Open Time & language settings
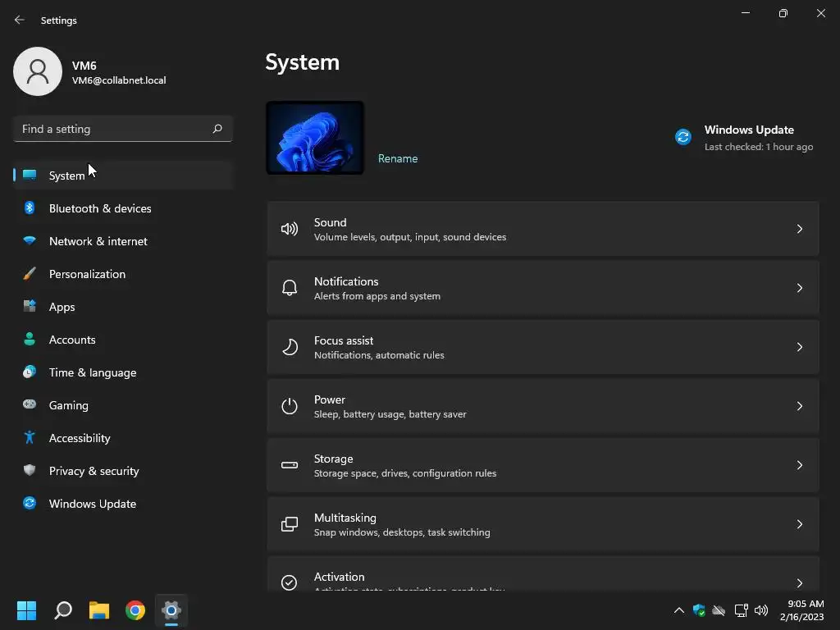 pyautogui.click(x=123, y=372)
